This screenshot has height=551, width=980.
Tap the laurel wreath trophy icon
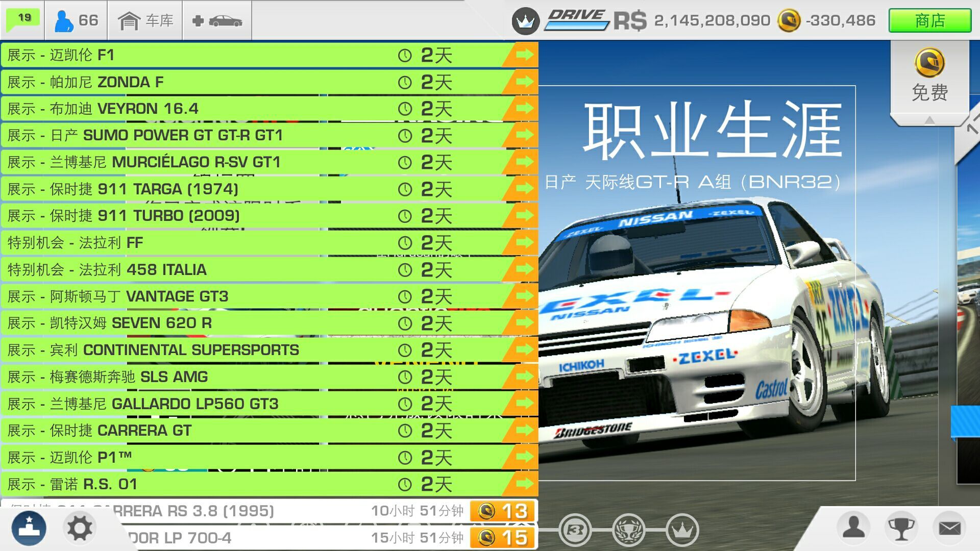628,530
